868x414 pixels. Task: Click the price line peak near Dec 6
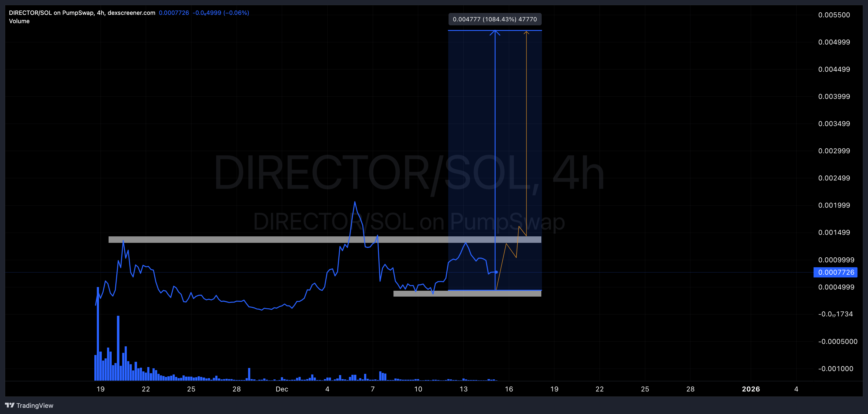355,202
